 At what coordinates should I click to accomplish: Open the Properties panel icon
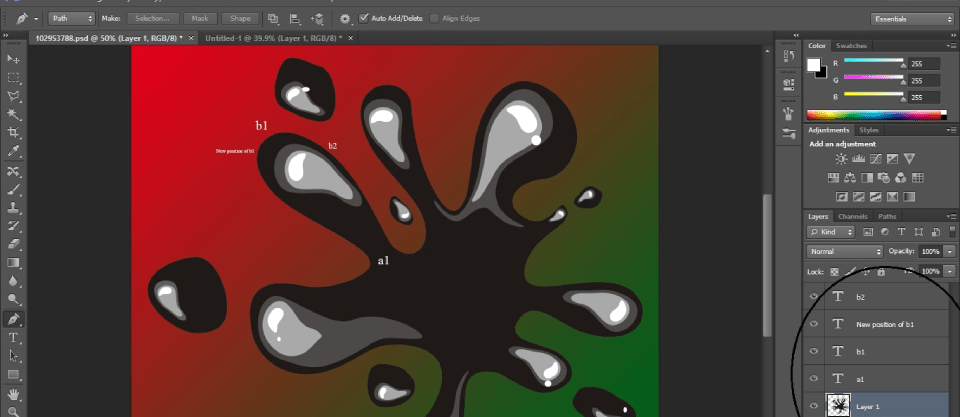coord(789,83)
